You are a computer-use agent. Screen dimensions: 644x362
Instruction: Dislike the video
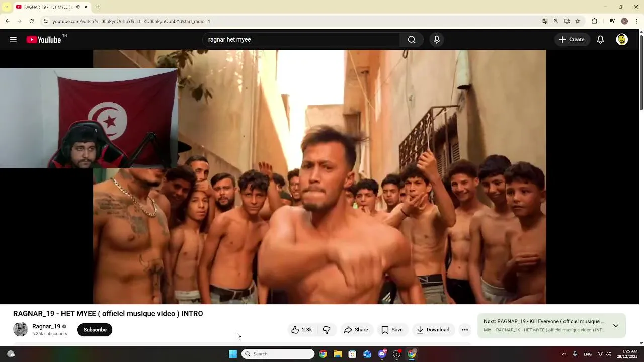pos(327,330)
